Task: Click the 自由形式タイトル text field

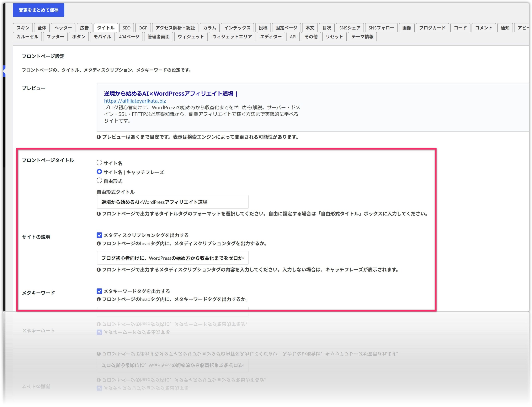Action: click(172, 202)
